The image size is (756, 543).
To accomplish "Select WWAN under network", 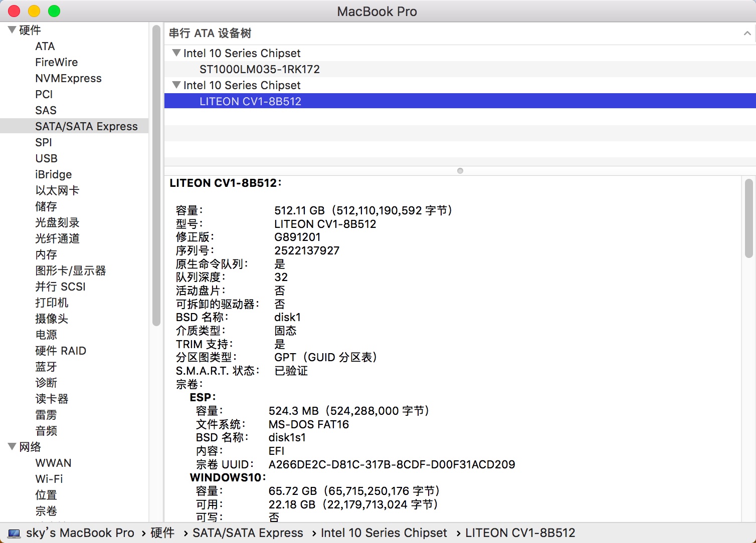I will [53, 463].
